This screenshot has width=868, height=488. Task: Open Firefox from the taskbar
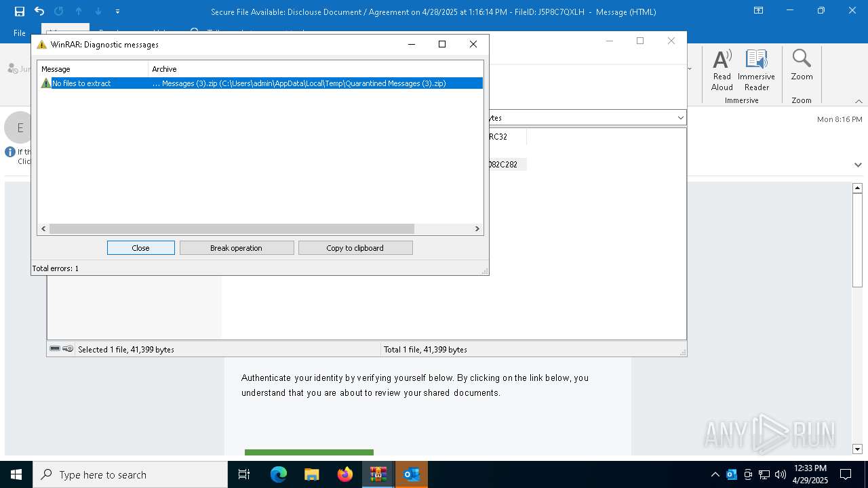(x=345, y=474)
